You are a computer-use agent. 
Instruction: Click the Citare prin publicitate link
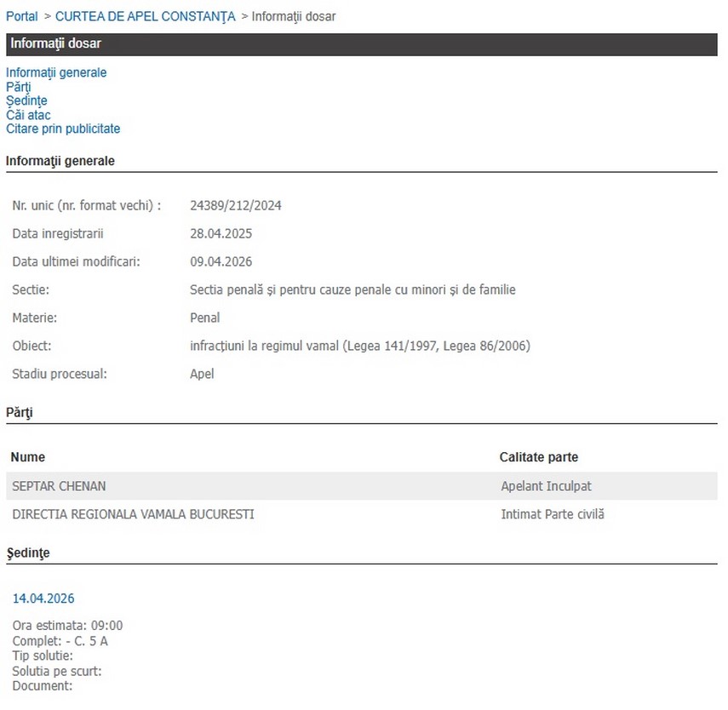tap(63, 129)
